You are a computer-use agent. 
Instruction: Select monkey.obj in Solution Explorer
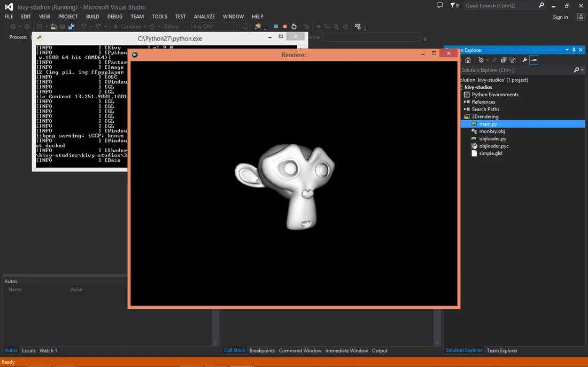pos(492,131)
